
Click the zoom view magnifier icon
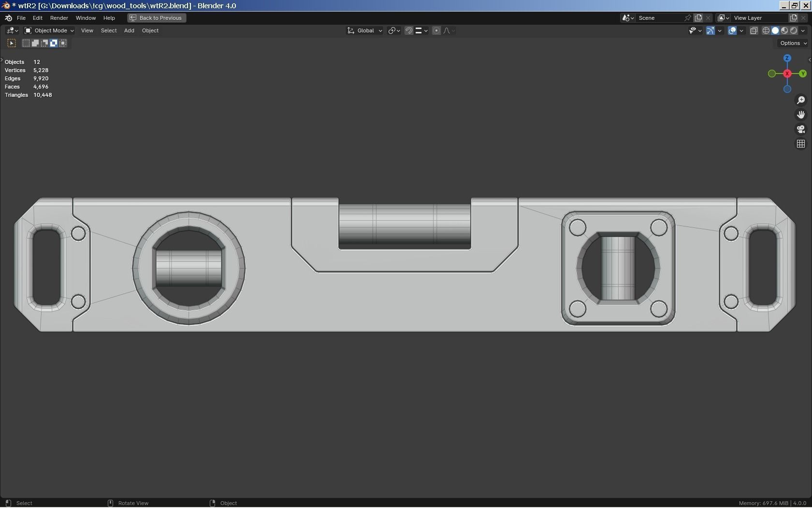pyautogui.click(x=801, y=100)
